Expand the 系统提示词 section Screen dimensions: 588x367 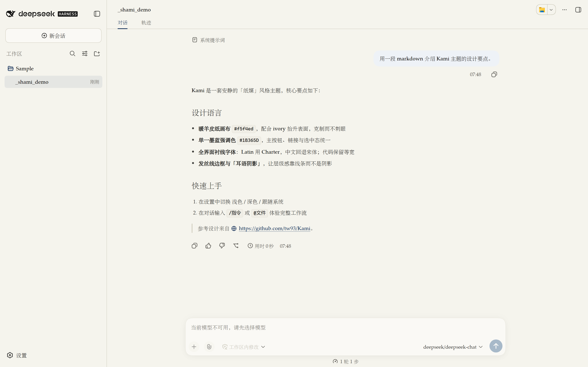tap(208, 40)
